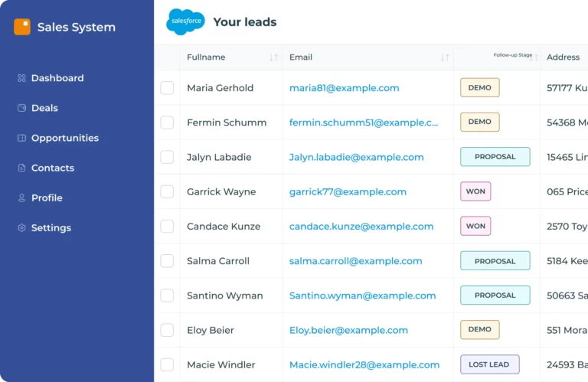This screenshot has height=382, width=588.
Task: Click the Profile person icon in sidebar
Action: coord(21,198)
